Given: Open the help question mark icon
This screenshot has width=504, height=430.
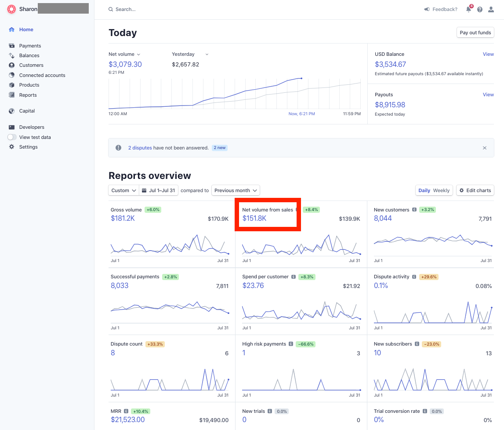Looking at the screenshot, I should point(480,9).
